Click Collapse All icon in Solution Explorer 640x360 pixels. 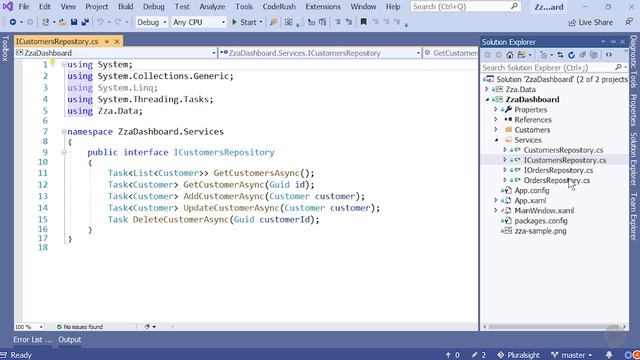(582, 55)
